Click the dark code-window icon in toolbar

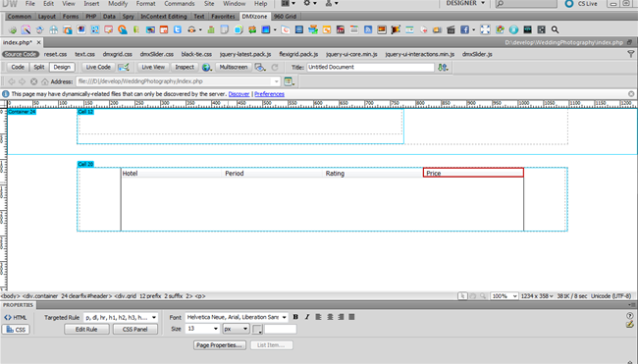coord(528,29)
